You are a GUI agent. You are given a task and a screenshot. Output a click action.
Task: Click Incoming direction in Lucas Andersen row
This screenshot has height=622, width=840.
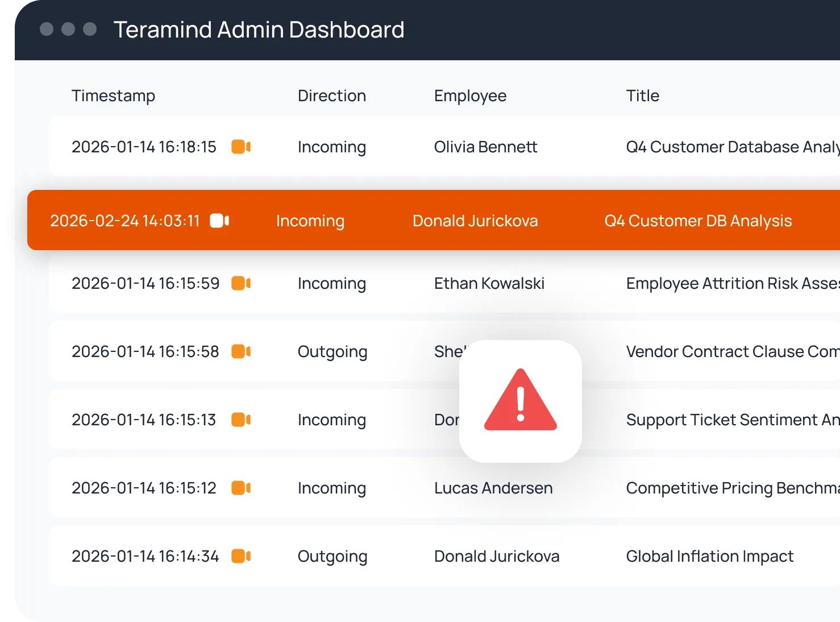[x=332, y=488]
